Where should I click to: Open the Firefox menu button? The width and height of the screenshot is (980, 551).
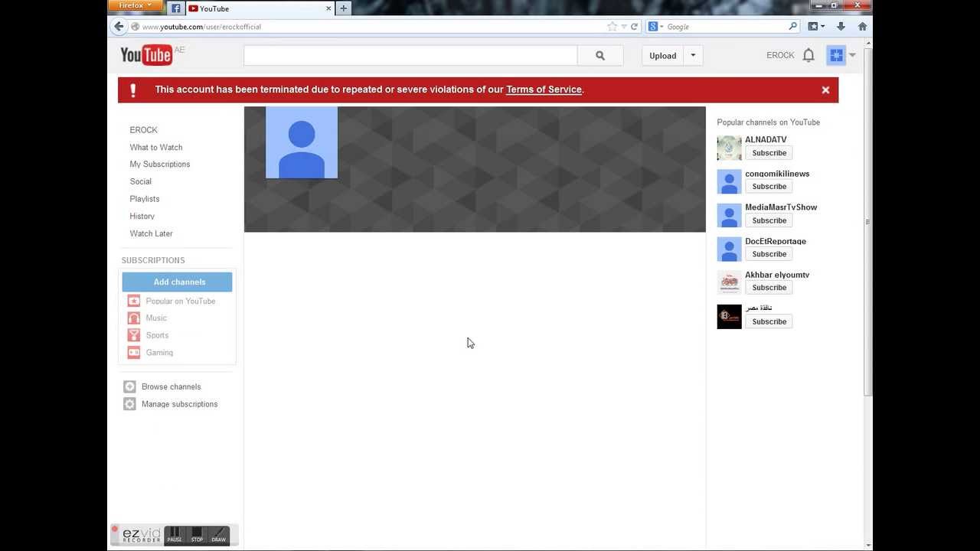[136, 5]
